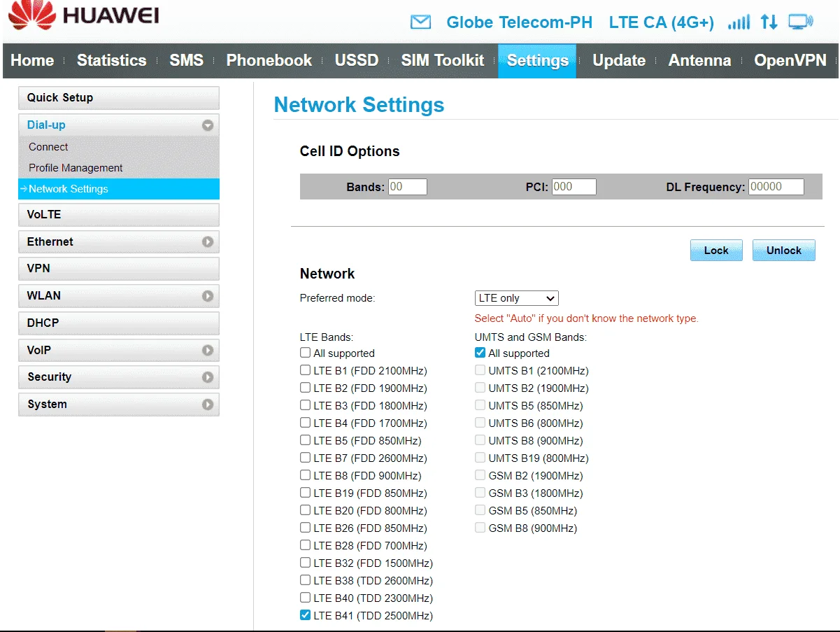Click the connected computer status icon

point(800,22)
